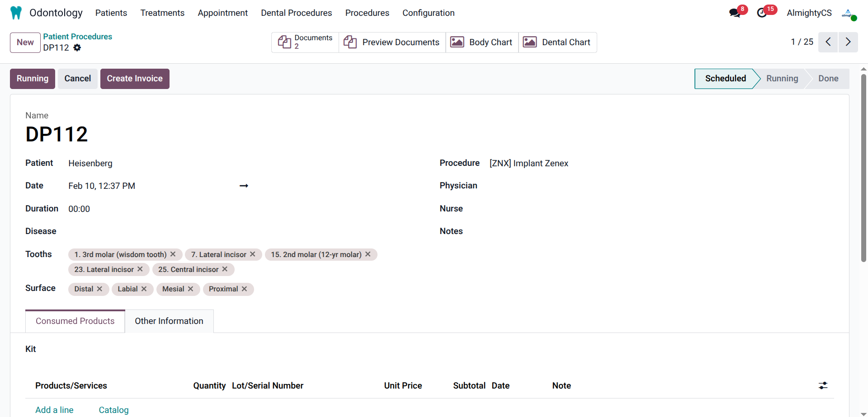Remove 15. 2nd molar tag
The image size is (868, 417).
coord(368,254)
